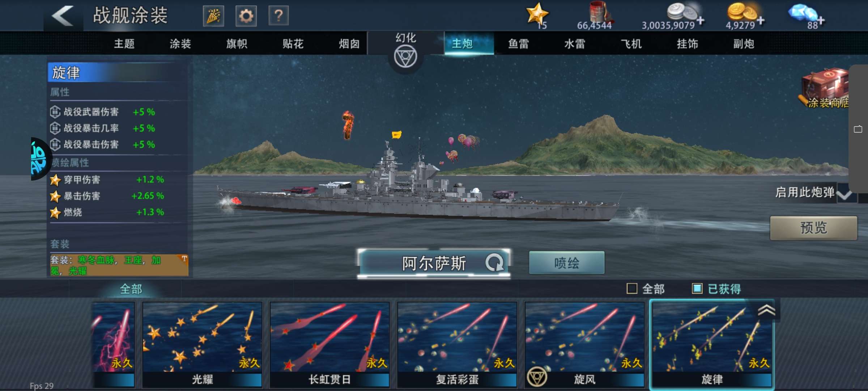Image resolution: width=868 pixels, height=391 pixels.
Task: Open settings via the gear icon
Action: (x=246, y=16)
